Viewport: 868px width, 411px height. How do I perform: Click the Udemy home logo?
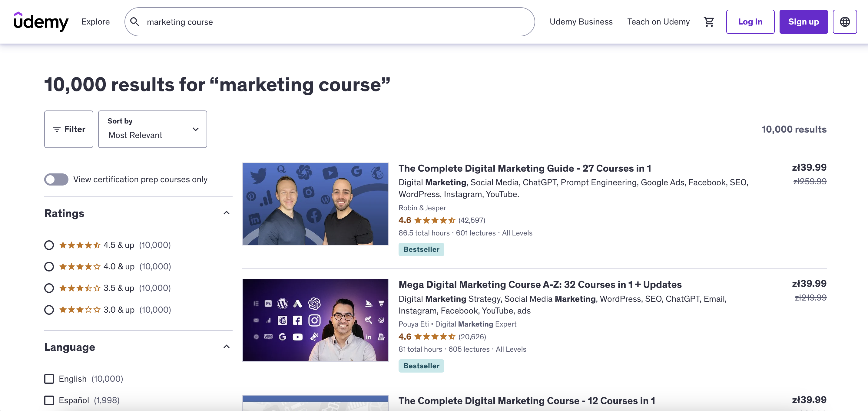(41, 21)
